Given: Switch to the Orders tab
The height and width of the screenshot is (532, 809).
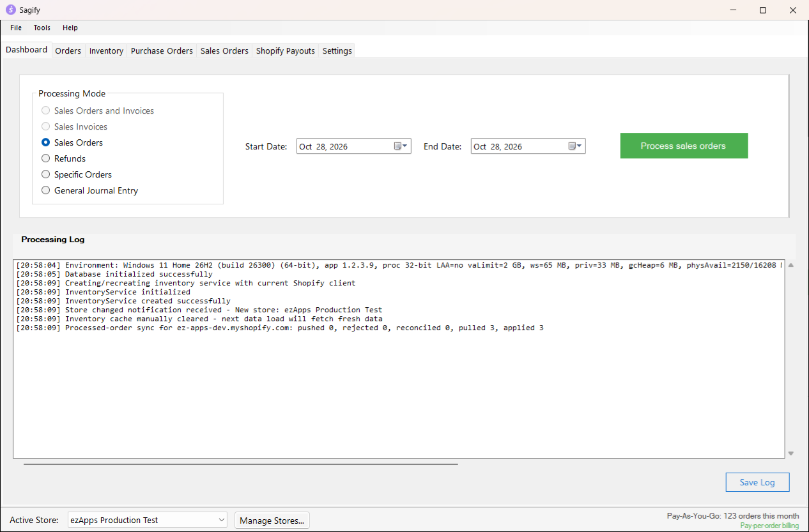Looking at the screenshot, I should click(68, 50).
